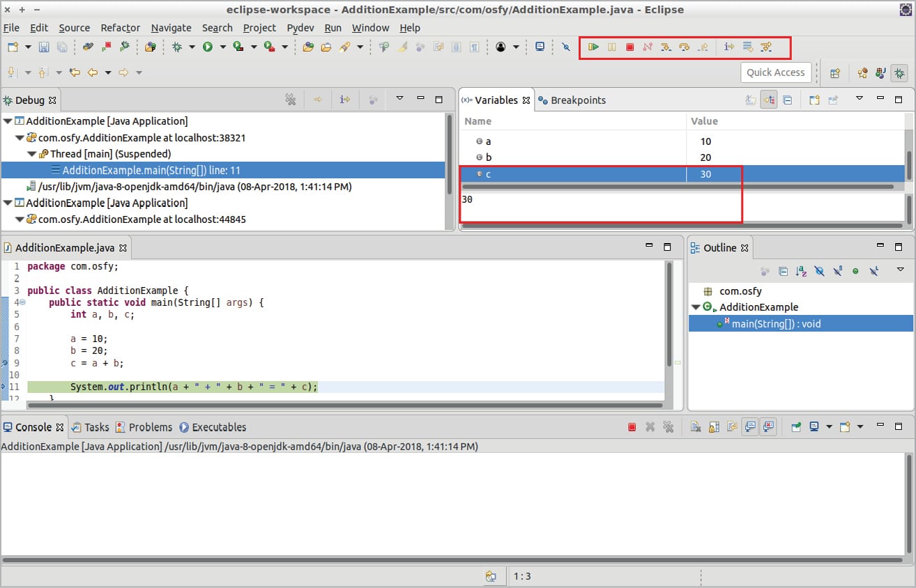Click Clear Console icon
The height and width of the screenshot is (588, 916).
tap(695, 427)
